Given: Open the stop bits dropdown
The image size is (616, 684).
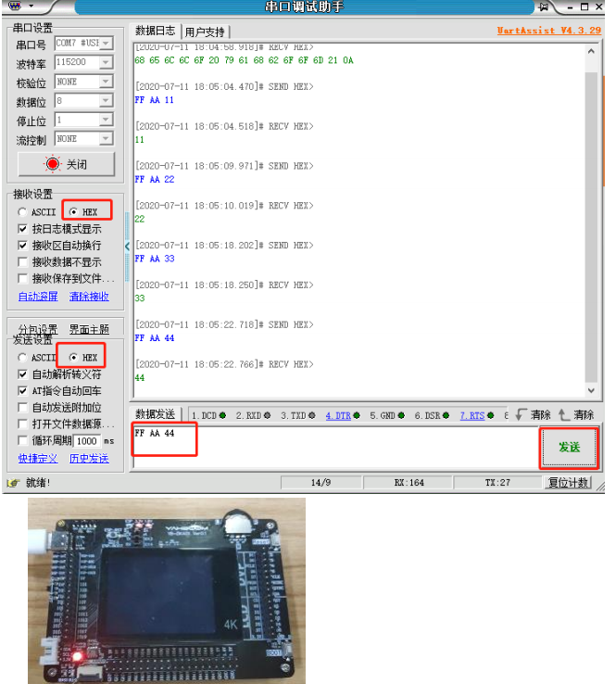Looking at the screenshot, I should tap(106, 120).
